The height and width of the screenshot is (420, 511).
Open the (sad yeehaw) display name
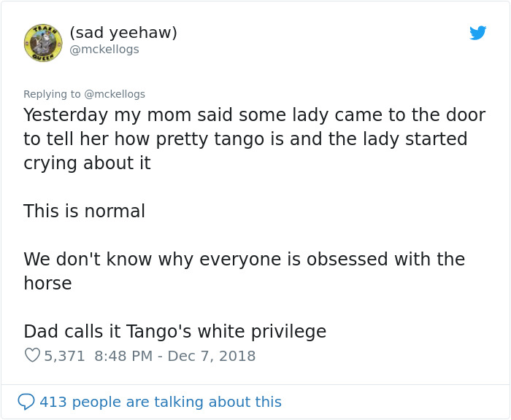pyautogui.click(x=123, y=33)
